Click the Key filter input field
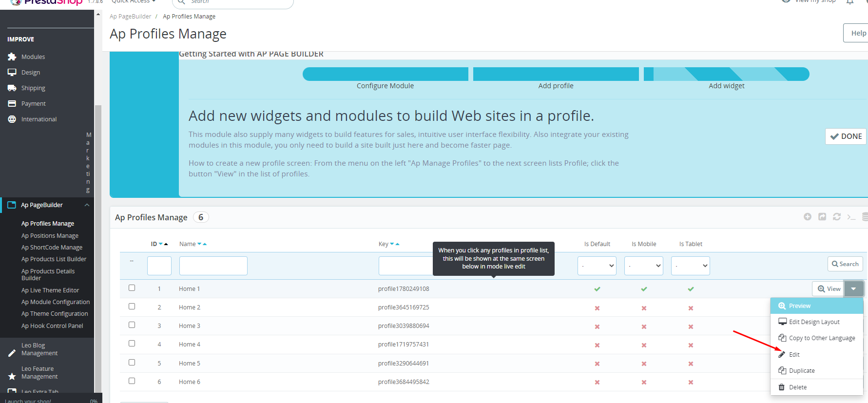The width and height of the screenshot is (868, 403). [405, 266]
